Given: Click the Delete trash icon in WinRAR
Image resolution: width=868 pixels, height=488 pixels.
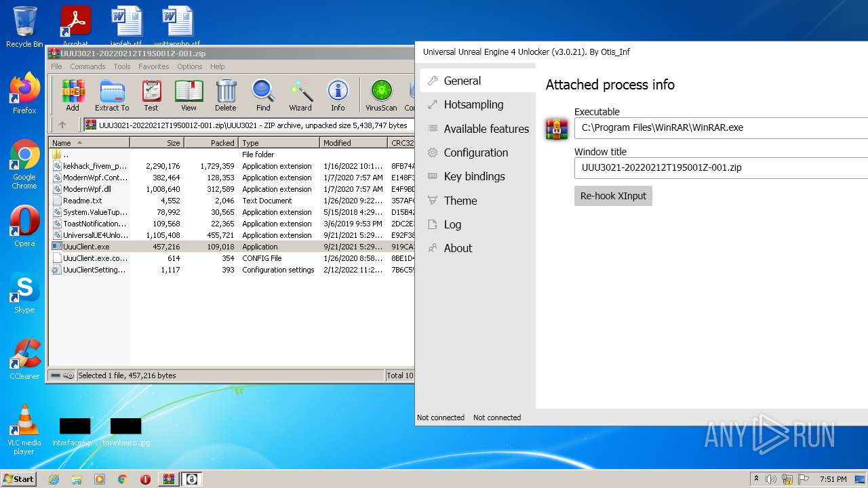Looking at the screenshot, I should point(226,95).
